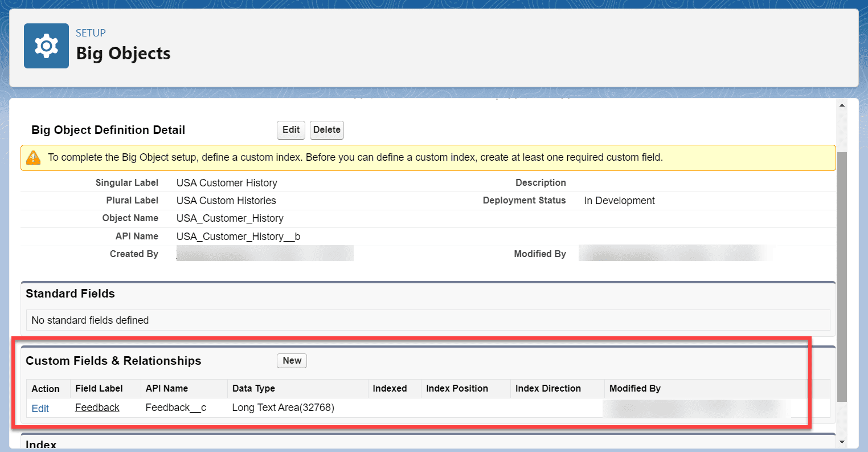
Task: Click the scrollbar down arrow
Action: click(842, 441)
